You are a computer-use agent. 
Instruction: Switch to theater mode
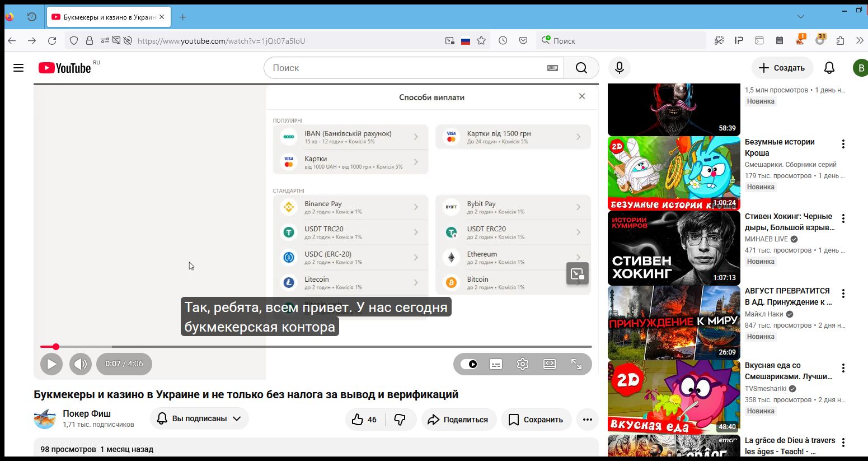(x=550, y=364)
